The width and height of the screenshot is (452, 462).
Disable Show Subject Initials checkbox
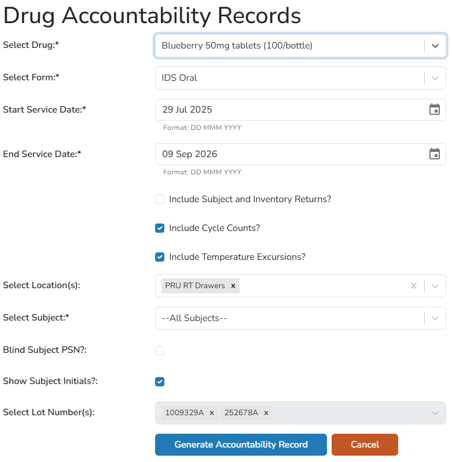tap(160, 381)
